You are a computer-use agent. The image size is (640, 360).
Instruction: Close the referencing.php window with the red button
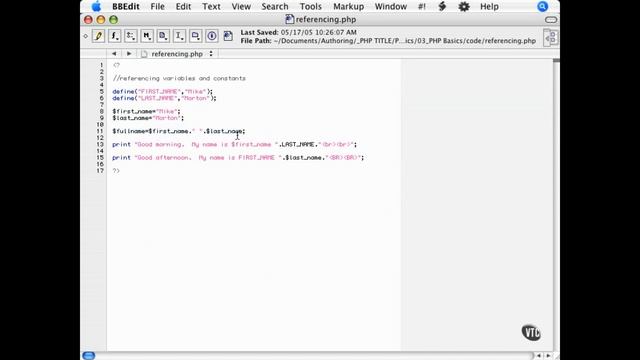point(88,20)
